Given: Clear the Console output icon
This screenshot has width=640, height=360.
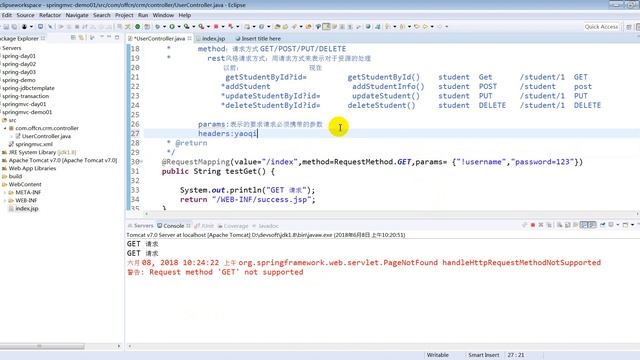Looking at the screenshot, I should click(560, 225).
